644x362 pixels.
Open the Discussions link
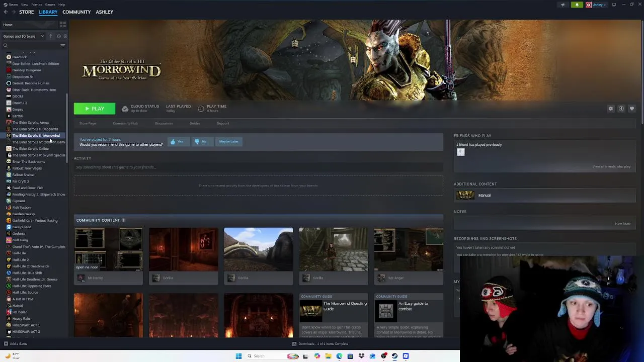coord(164,123)
